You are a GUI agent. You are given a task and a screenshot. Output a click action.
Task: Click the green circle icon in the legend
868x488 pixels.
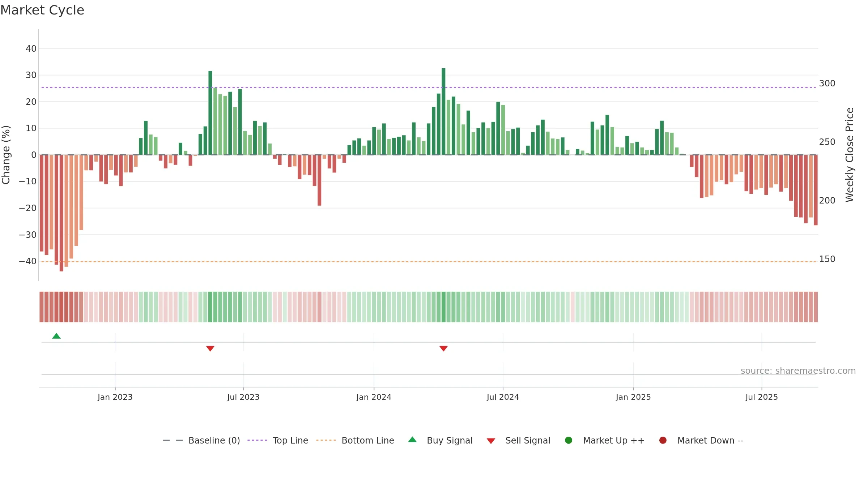569,440
